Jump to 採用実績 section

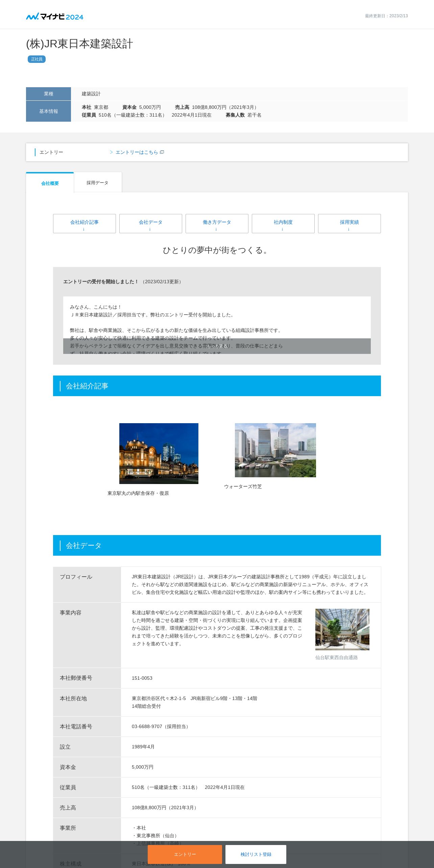click(349, 223)
